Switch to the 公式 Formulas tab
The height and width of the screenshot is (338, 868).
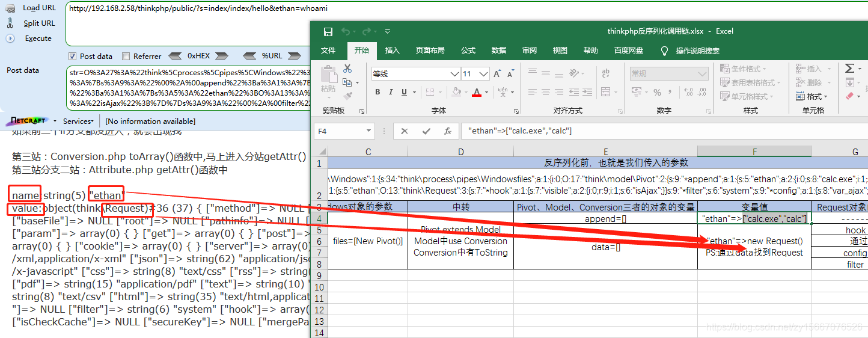[469, 51]
